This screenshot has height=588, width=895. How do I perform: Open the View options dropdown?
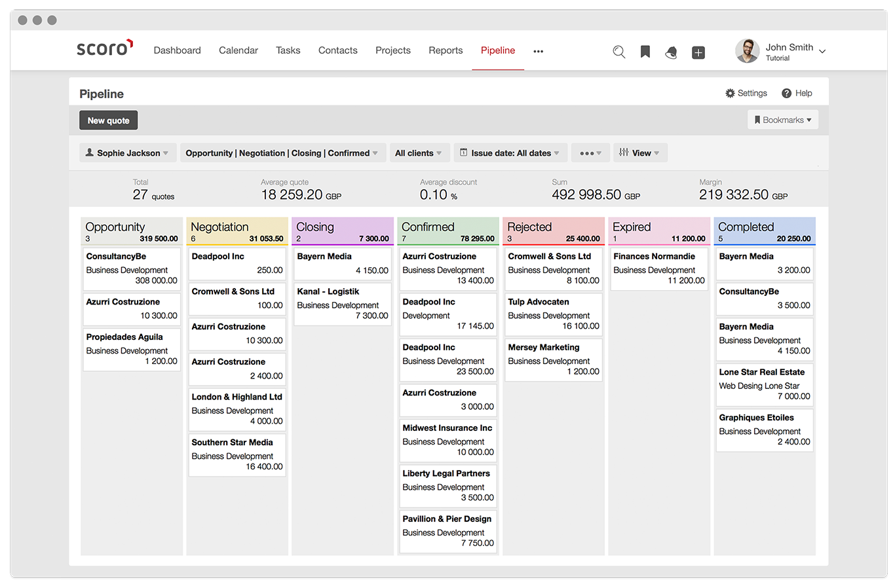(640, 153)
